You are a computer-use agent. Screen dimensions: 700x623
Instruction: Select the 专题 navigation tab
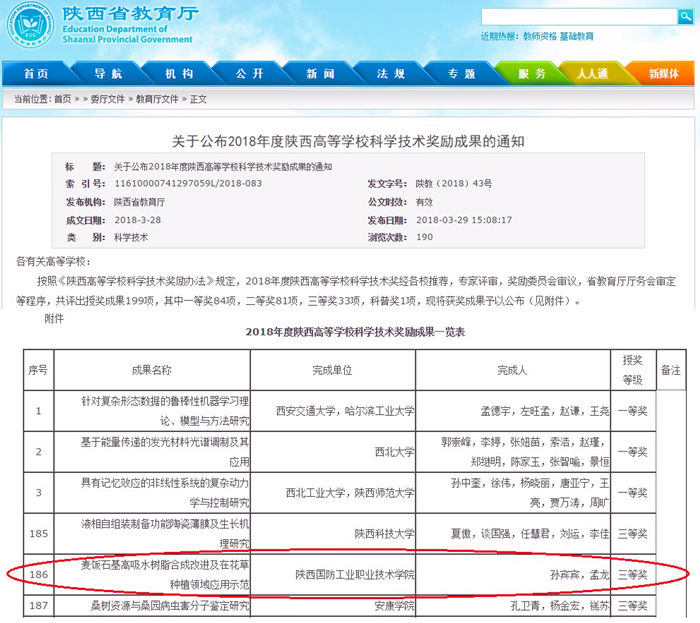[461, 74]
